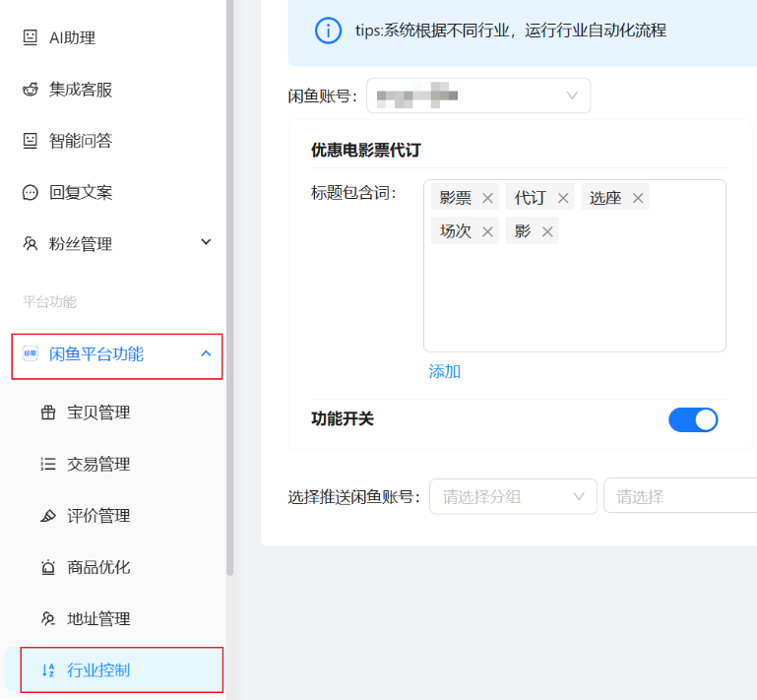Click the 场次 tag text
This screenshot has height=700, width=757.
(455, 231)
